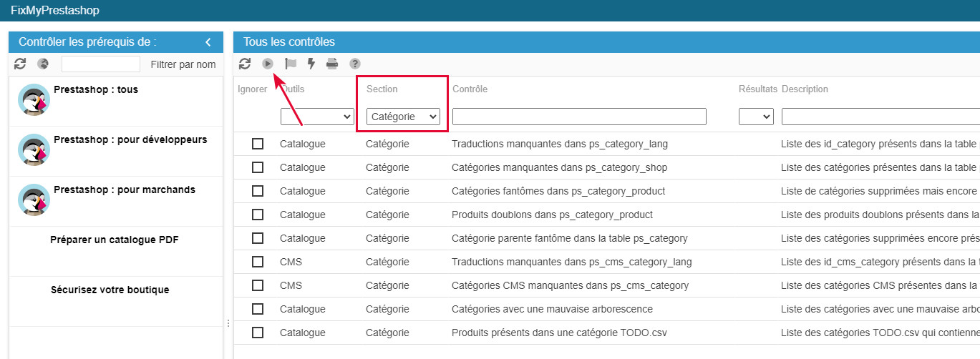Expand the Résultats filter dropdown
Image resolution: width=980 pixels, height=359 pixels.
(757, 117)
